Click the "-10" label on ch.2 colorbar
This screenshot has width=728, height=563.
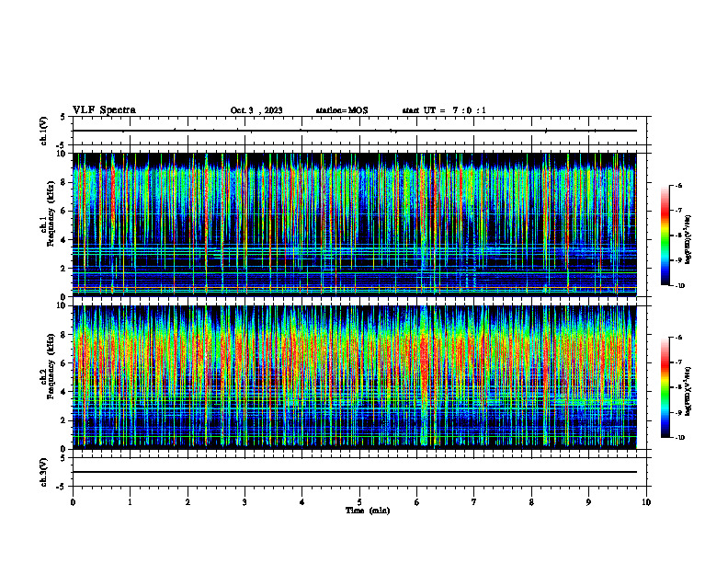pos(679,438)
